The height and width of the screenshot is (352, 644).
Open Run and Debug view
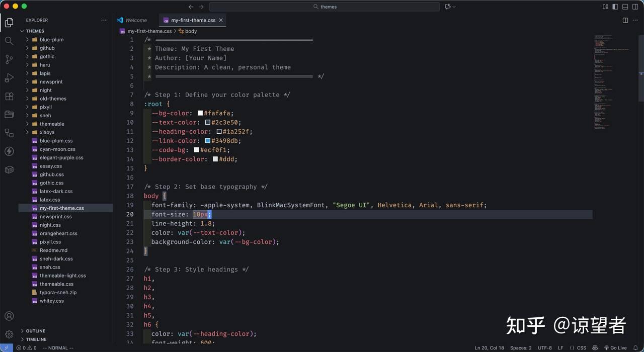click(9, 78)
